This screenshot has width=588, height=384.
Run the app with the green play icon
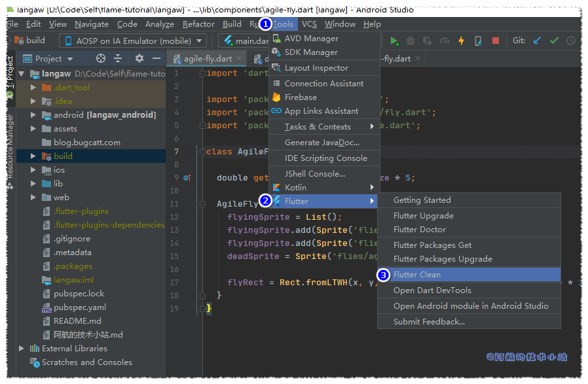click(394, 41)
